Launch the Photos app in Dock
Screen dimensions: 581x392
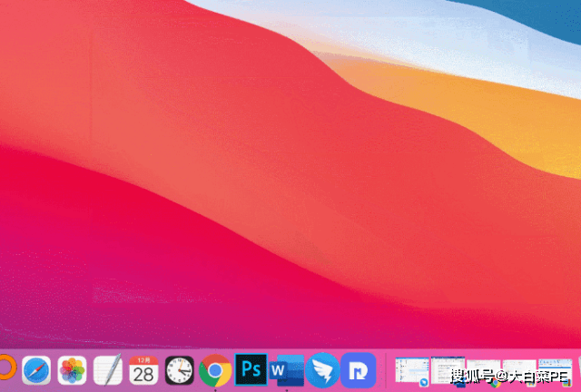[x=72, y=370]
